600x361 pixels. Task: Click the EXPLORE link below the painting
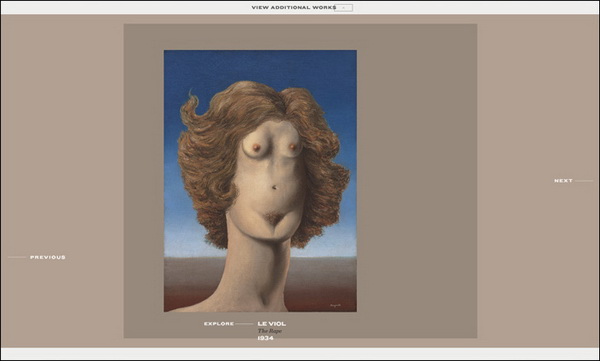[x=219, y=324]
